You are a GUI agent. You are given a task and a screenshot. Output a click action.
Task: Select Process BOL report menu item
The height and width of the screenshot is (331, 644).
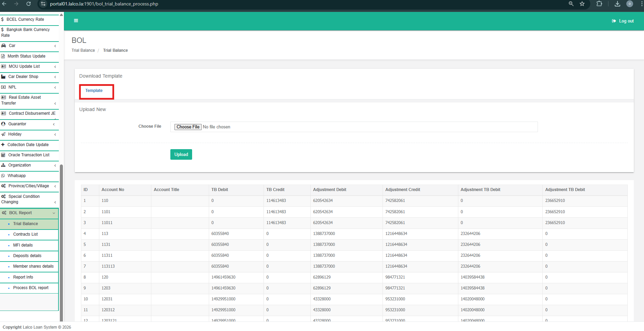[31, 288]
